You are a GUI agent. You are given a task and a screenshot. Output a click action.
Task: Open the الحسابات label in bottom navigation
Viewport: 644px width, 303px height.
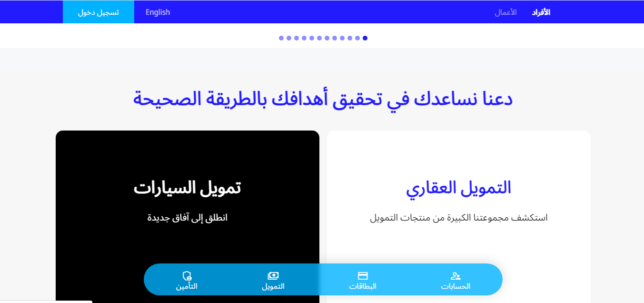pyautogui.click(x=456, y=286)
